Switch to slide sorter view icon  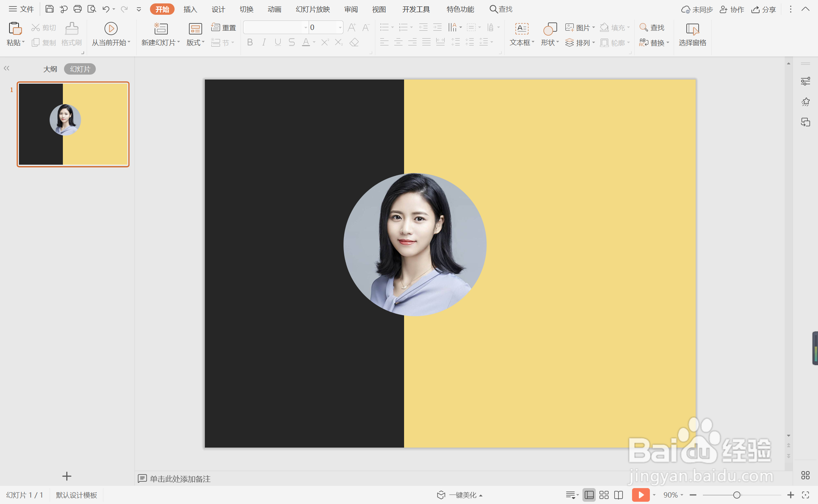point(604,495)
